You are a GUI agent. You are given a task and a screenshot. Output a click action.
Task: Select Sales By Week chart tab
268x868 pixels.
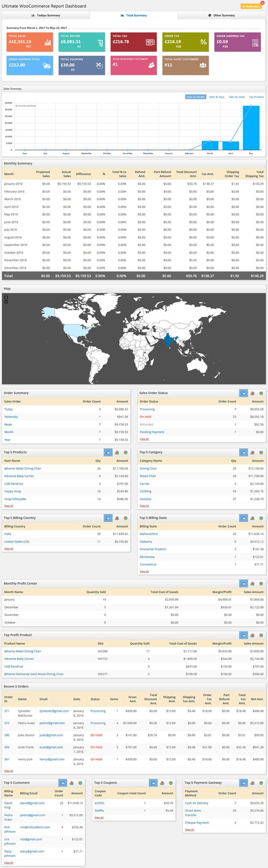[237, 97]
